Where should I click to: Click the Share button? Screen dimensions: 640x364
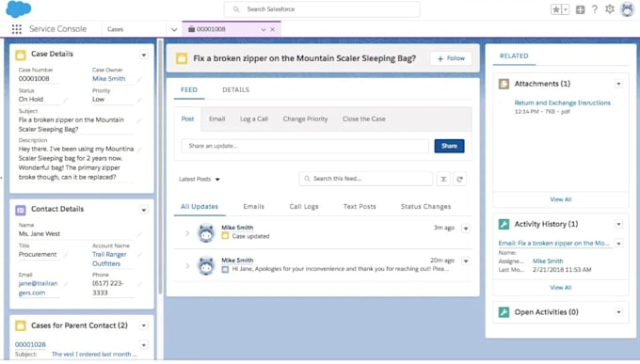[x=449, y=146]
